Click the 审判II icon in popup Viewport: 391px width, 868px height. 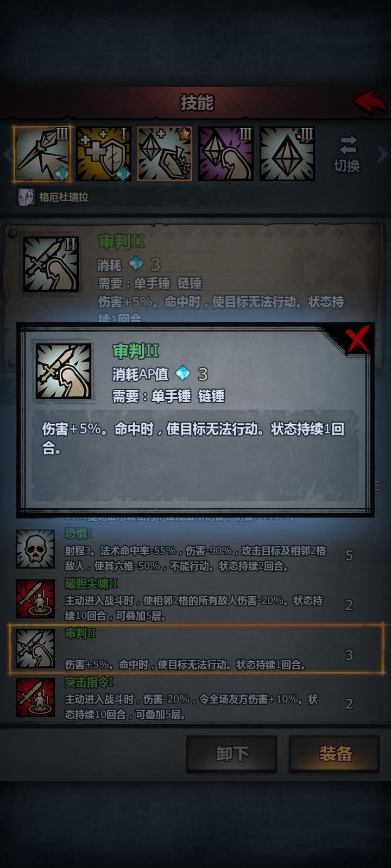(64, 371)
